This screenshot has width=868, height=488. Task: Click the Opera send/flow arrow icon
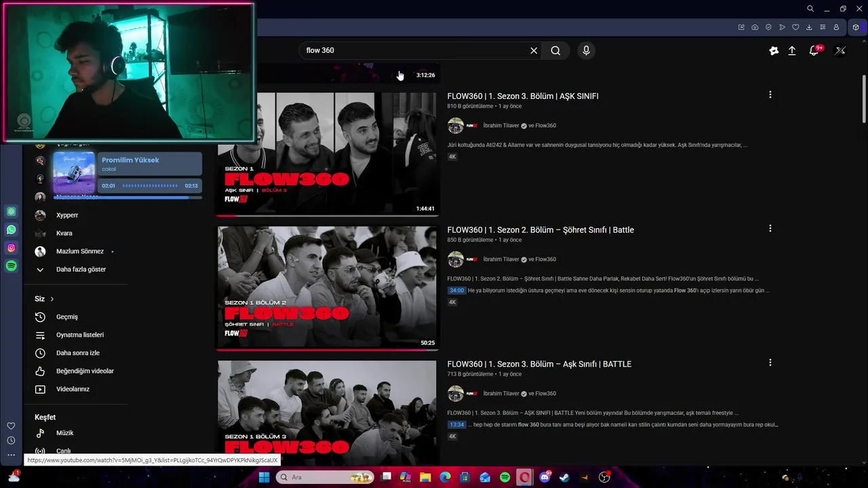coord(782,27)
